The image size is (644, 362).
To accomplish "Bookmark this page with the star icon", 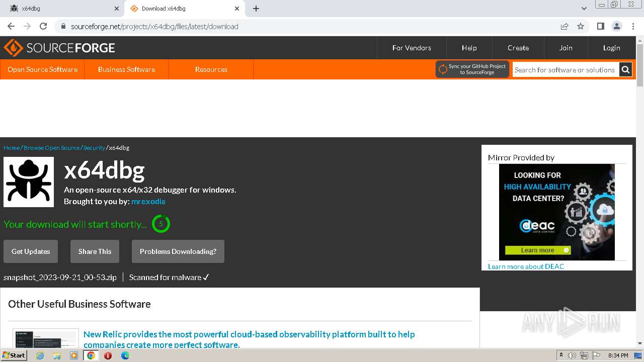I will (x=581, y=26).
